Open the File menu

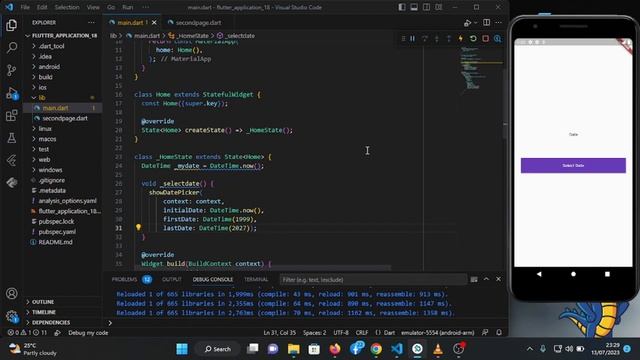click(x=25, y=7)
